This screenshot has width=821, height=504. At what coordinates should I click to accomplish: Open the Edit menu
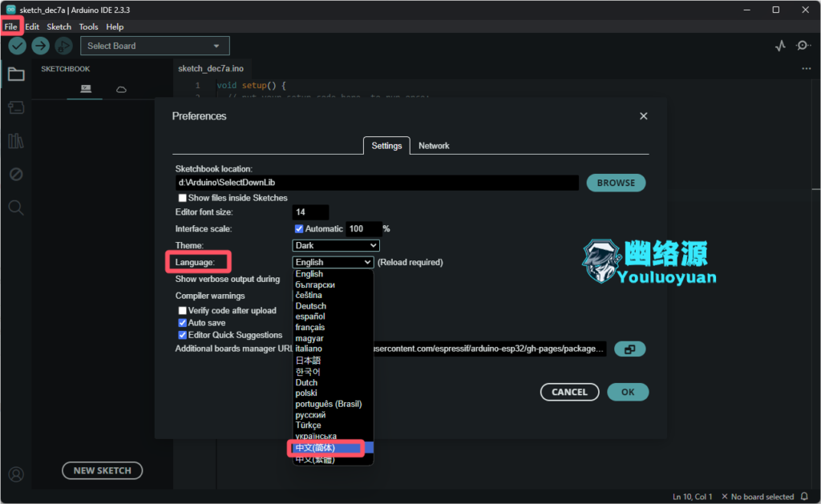pyautogui.click(x=32, y=26)
